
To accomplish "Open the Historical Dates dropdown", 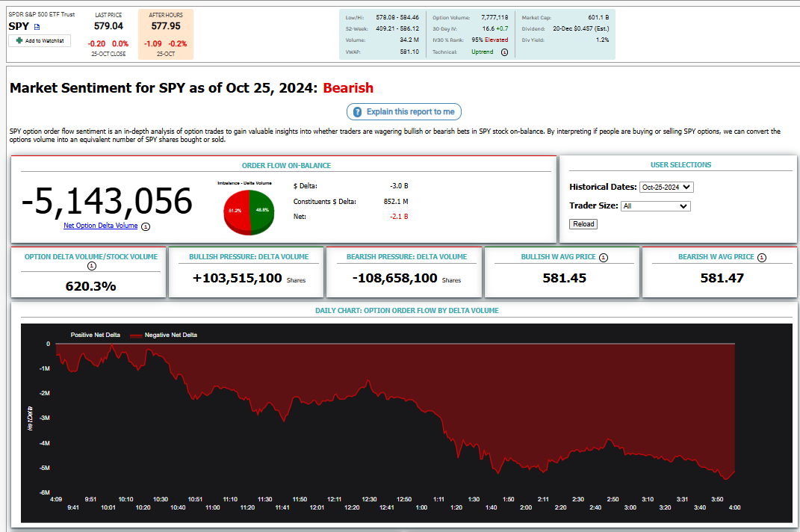I will coord(666,188).
